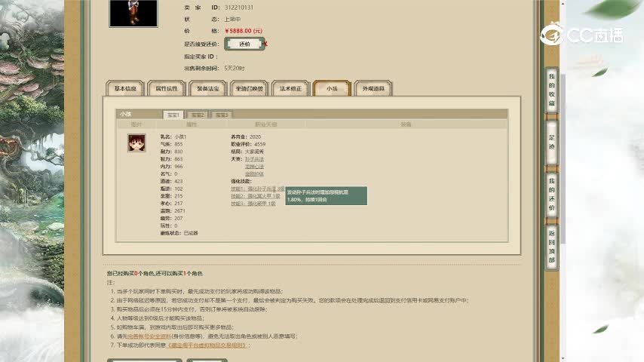The image size is (644, 362).
Task: Open the third talent link under 天资
Action: 254,173
